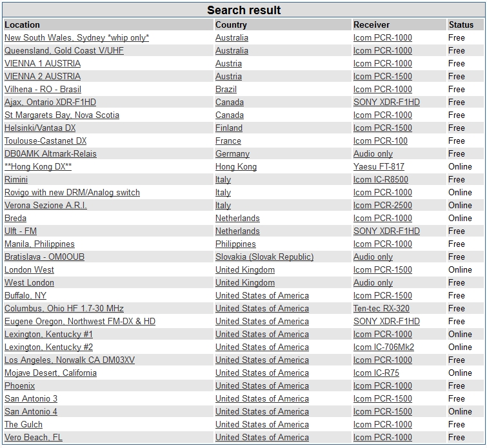Open the London West location link
Screen dimensions: 487x448
click(30, 270)
